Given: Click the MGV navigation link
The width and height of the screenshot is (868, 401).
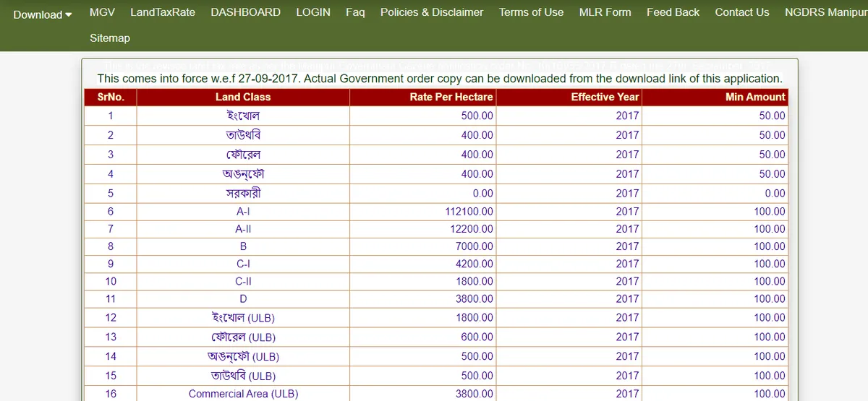Looking at the screenshot, I should [x=102, y=12].
